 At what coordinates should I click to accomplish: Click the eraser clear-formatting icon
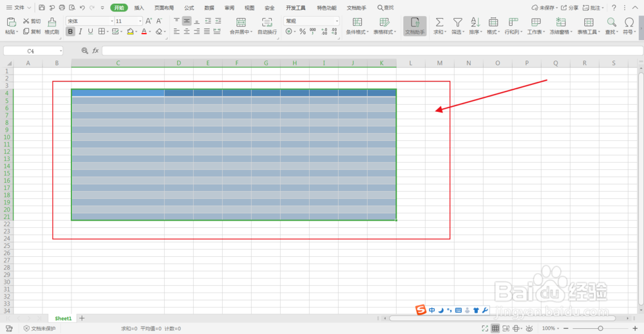tap(159, 32)
